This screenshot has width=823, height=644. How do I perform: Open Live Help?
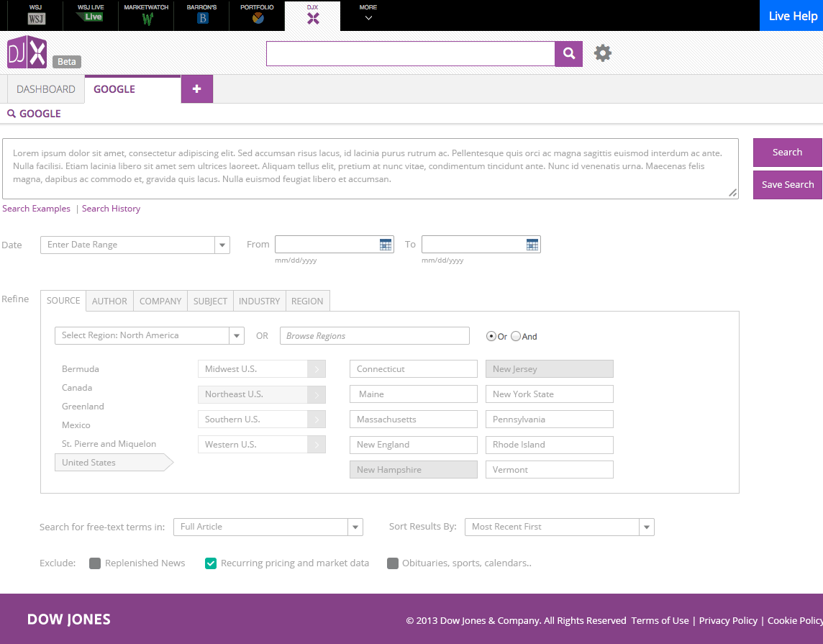[x=791, y=16]
